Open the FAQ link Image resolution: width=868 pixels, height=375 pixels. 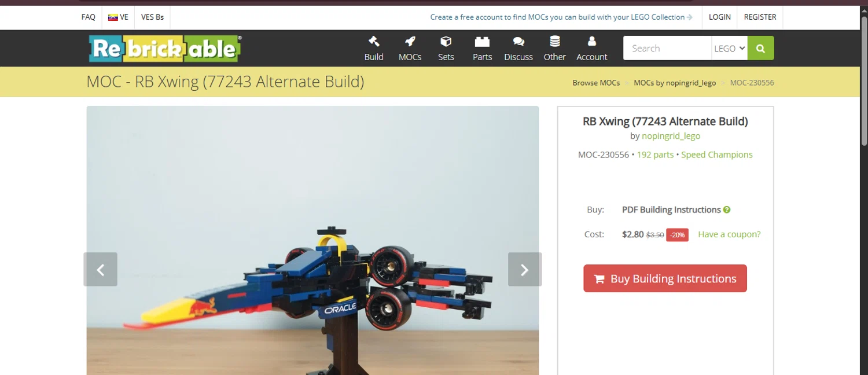pos(89,17)
